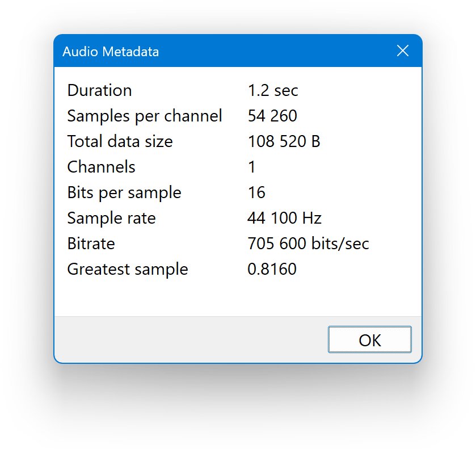The height and width of the screenshot is (449, 476).
Task: Click the Bits per sample value 16
Action: tap(256, 192)
